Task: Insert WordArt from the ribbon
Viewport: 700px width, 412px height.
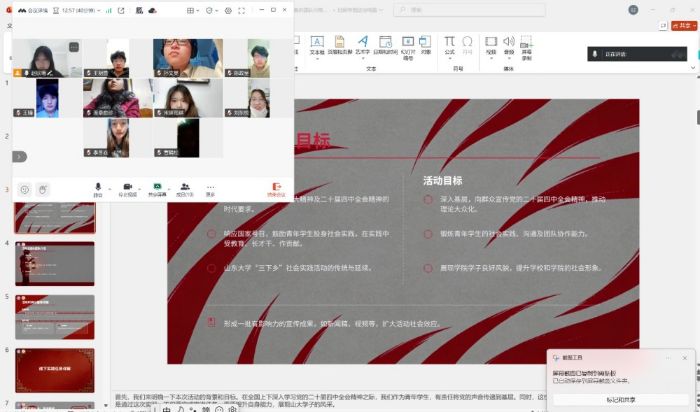Action: point(362,46)
